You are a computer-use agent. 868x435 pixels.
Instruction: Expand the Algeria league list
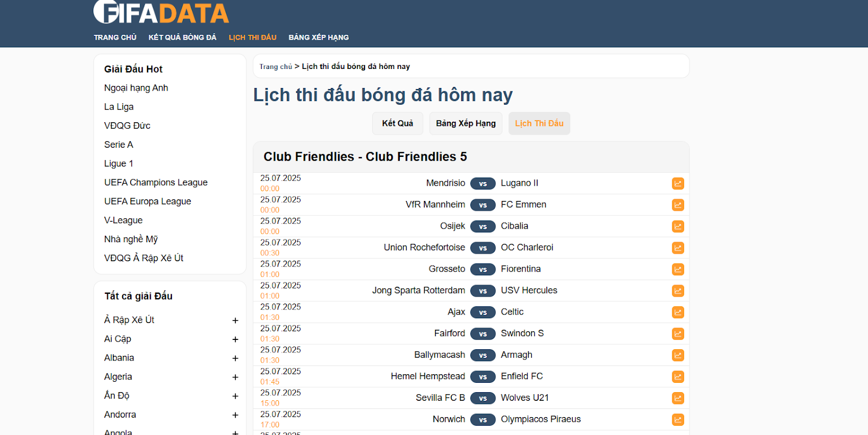click(x=235, y=377)
